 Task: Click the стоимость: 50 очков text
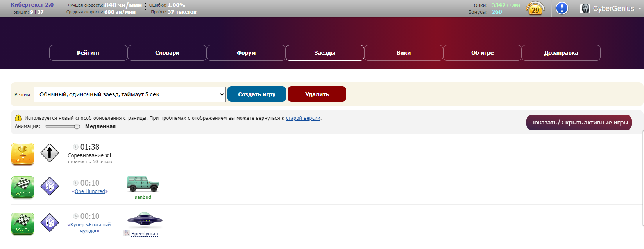(90, 162)
